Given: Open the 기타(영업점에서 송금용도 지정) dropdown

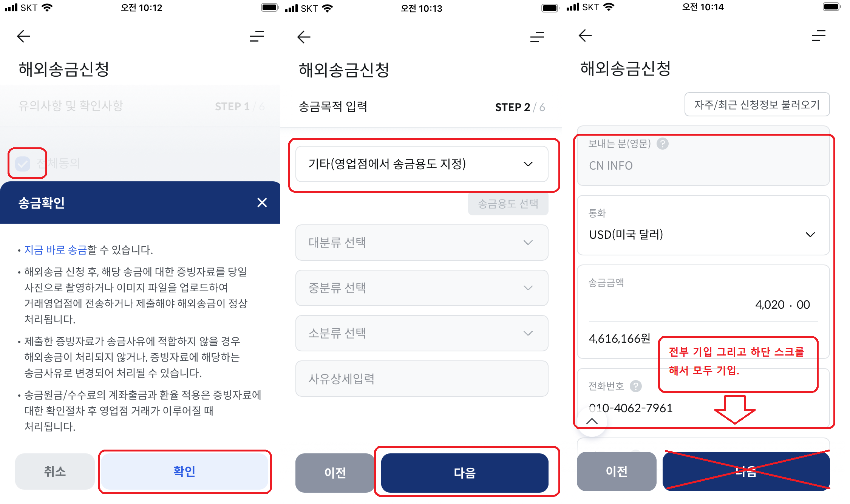Looking at the screenshot, I should (422, 164).
